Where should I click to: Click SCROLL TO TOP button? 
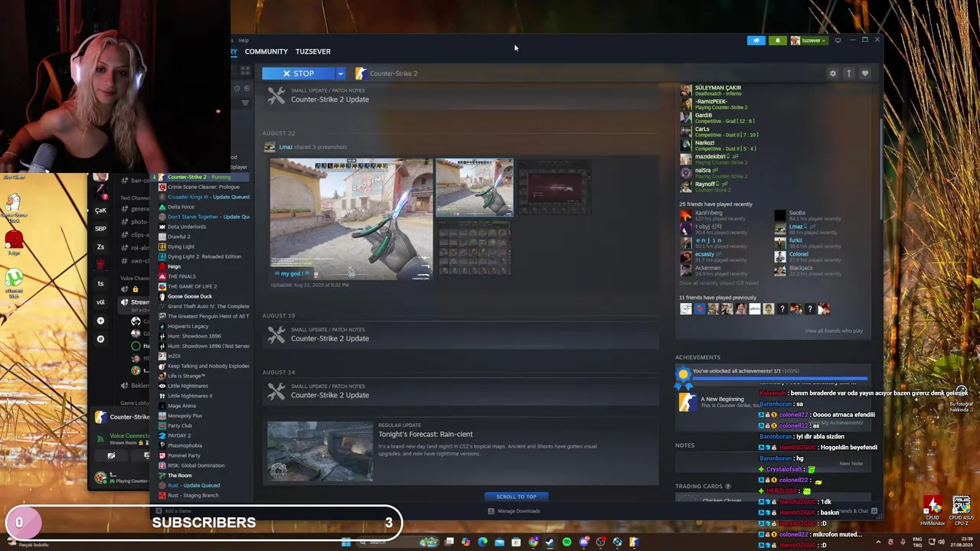[516, 497]
